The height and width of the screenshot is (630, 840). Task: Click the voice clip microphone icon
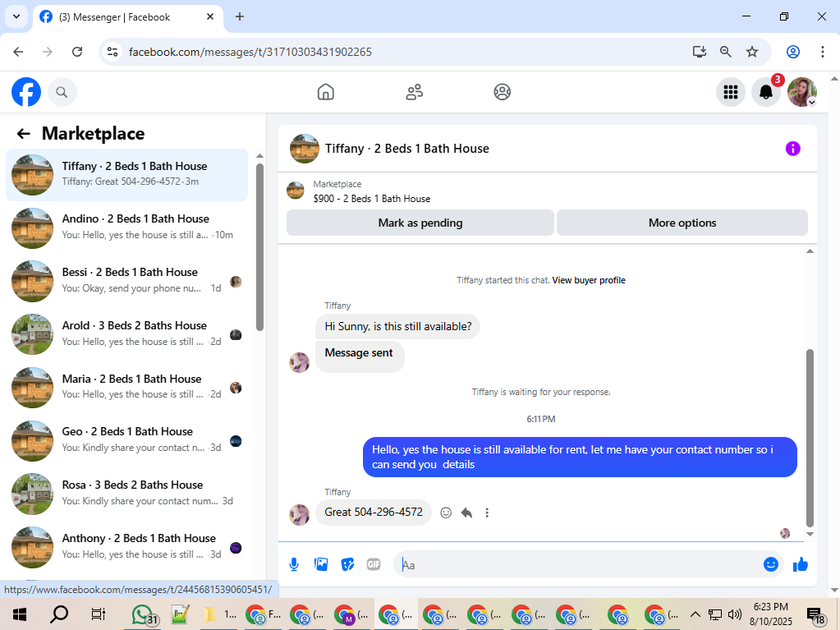pos(294,564)
